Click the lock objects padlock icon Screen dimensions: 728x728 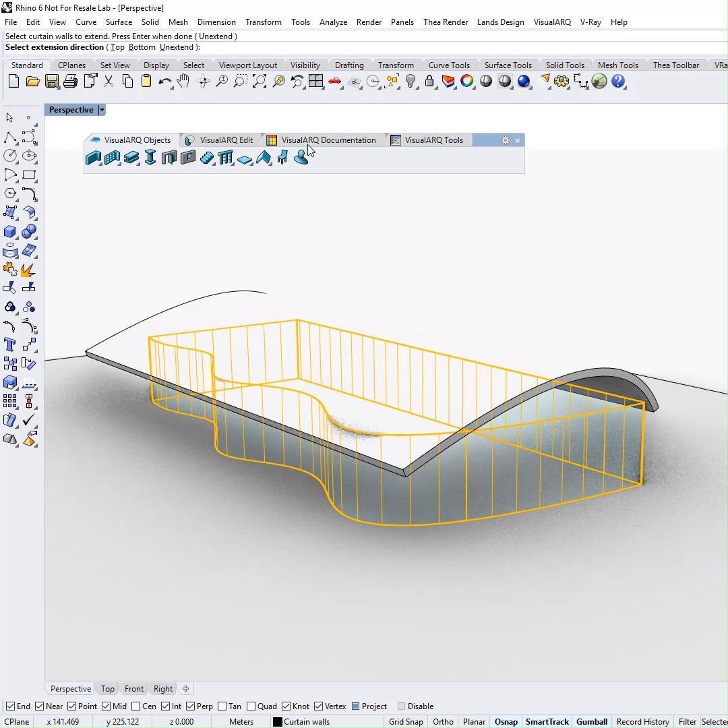(429, 82)
